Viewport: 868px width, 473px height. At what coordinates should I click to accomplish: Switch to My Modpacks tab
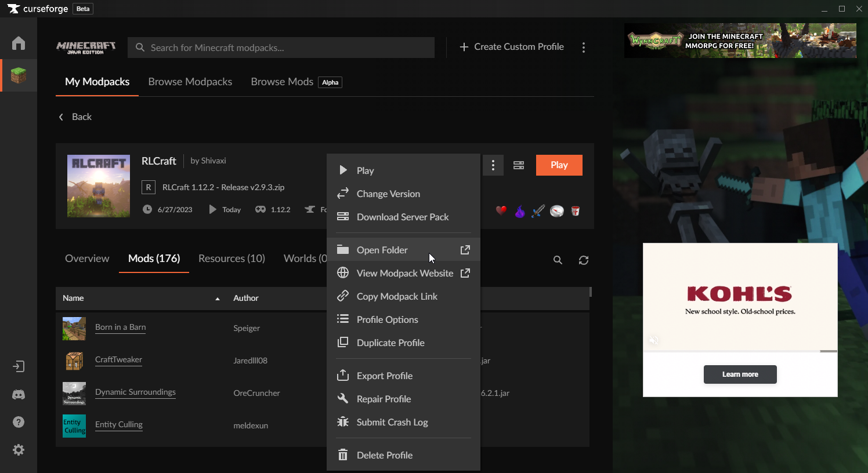(x=97, y=82)
